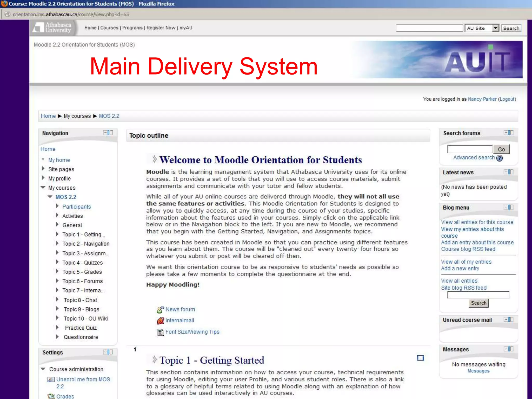Image resolution: width=532 pixels, height=399 pixels.
Task: Open Programs in the top navigation
Action: tap(132, 28)
